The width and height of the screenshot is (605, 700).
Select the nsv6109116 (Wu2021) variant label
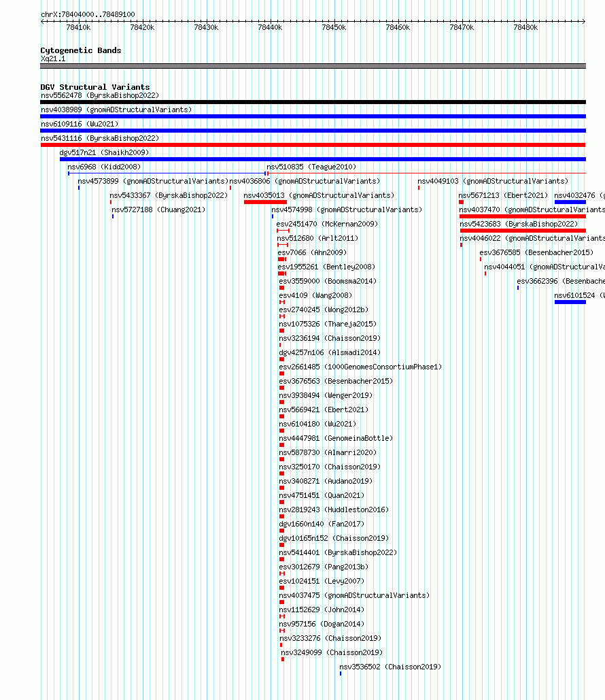point(80,124)
